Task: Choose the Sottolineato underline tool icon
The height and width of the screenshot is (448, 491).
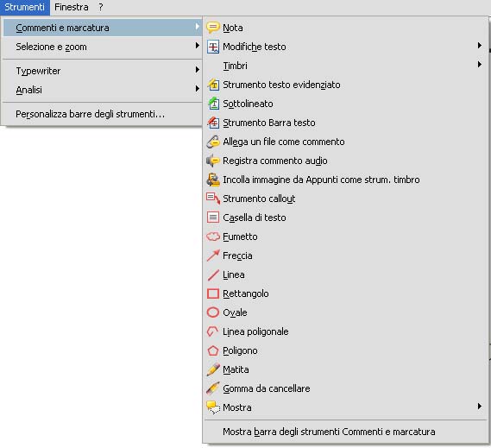Action: click(x=213, y=104)
